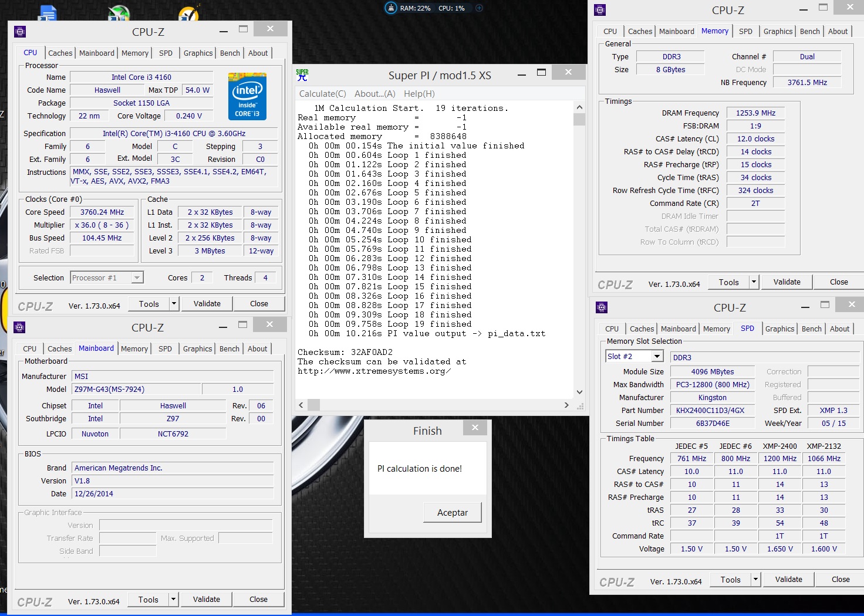This screenshot has width=864, height=616.
Task: Click CPU name Intel Core i3 4160
Action: coord(141,77)
